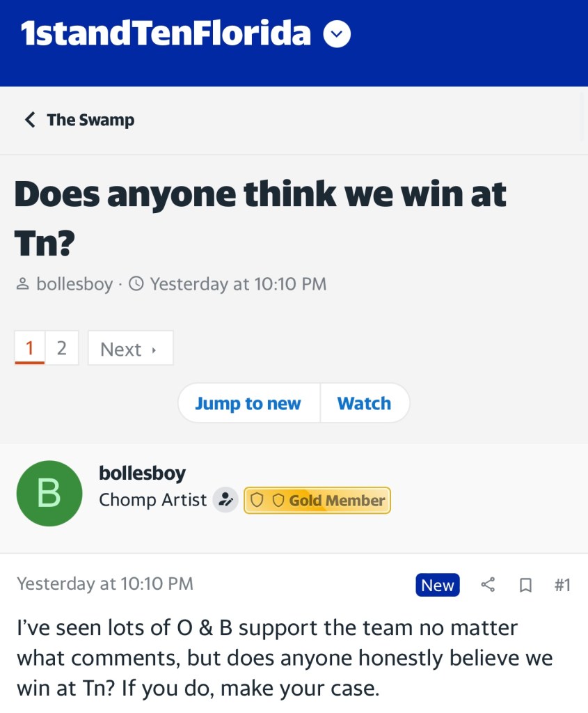Click the clock icon under thread title

[x=136, y=284]
